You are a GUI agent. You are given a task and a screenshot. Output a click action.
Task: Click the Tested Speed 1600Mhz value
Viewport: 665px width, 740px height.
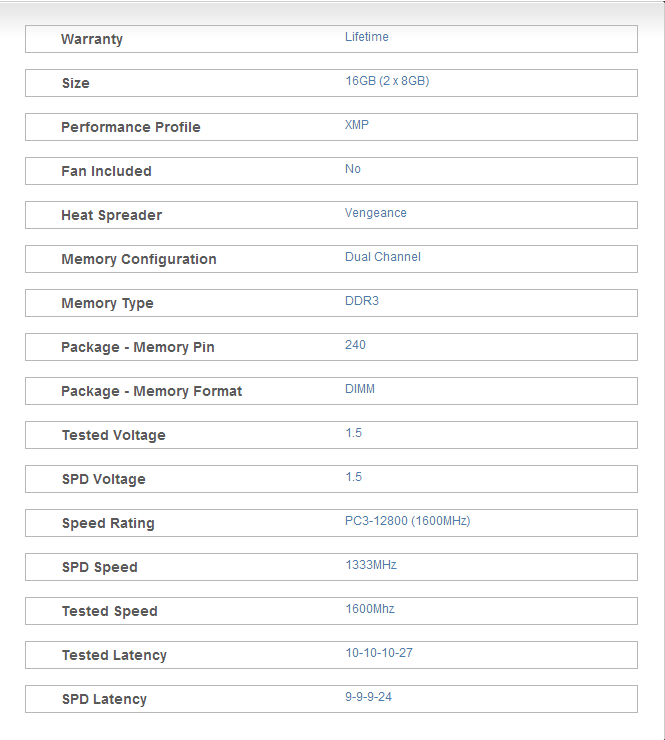click(370, 609)
